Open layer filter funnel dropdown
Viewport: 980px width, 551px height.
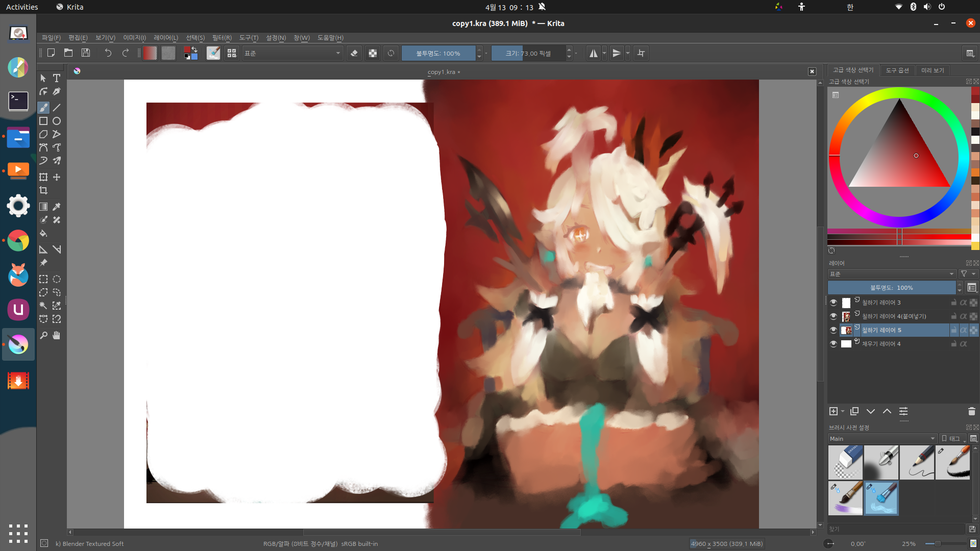click(968, 274)
